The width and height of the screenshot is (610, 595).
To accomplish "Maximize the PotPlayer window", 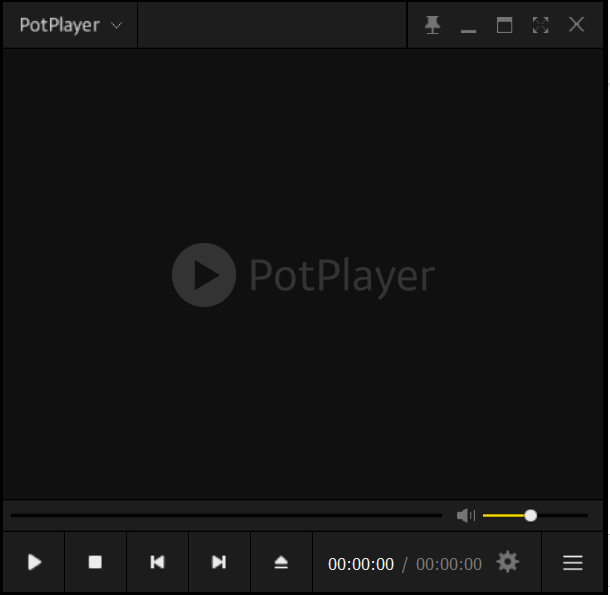I will point(505,25).
